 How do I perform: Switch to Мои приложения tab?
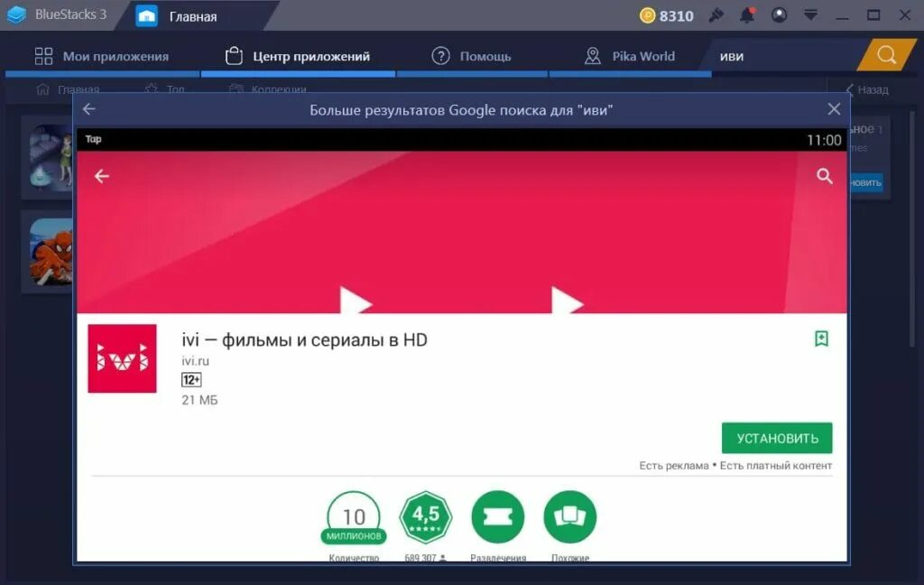pyautogui.click(x=102, y=56)
